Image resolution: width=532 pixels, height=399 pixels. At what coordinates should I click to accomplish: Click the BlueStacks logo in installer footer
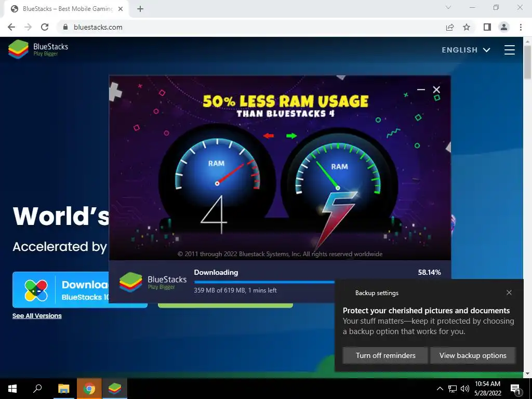[x=153, y=282]
